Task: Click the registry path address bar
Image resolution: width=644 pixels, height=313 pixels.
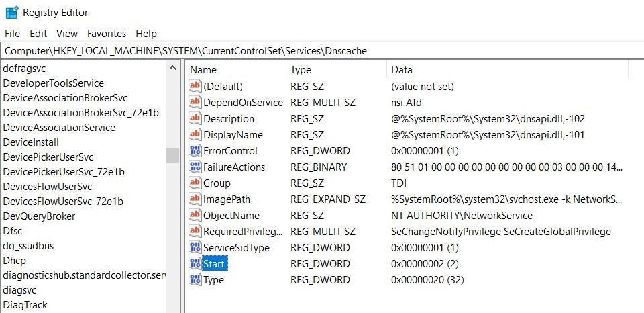Action: 322,51
